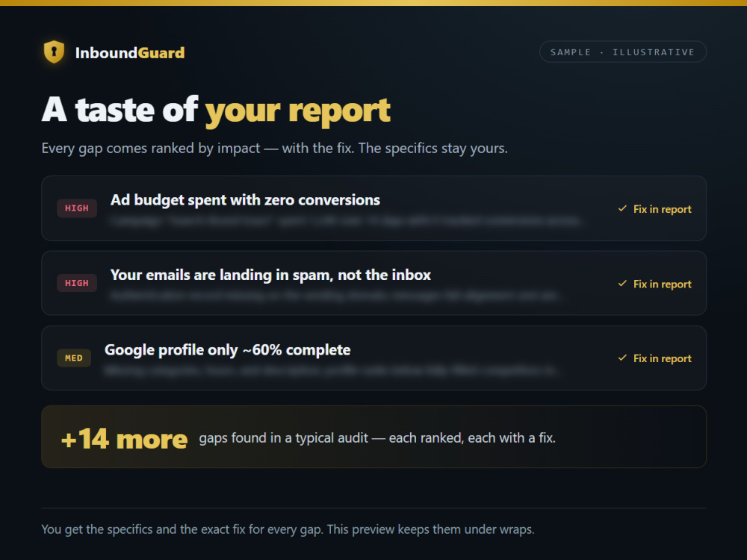This screenshot has width=747, height=560.
Task: Click the InboundGuard shield logo icon
Action: pyautogui.click(x=54, y=52)
